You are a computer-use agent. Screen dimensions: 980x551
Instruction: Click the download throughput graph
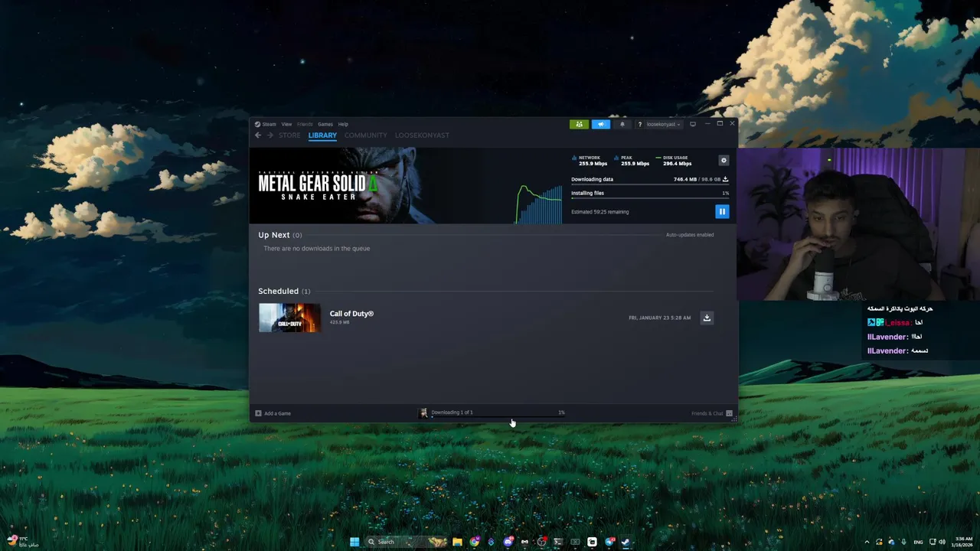539,204
